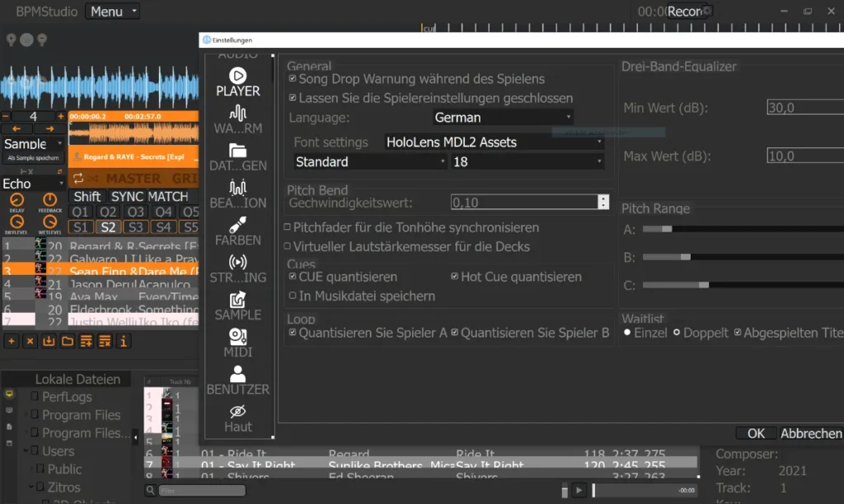Click the folder icon under the playlist
The height and width of the screenshot is (504, 844).
point(68,341)
